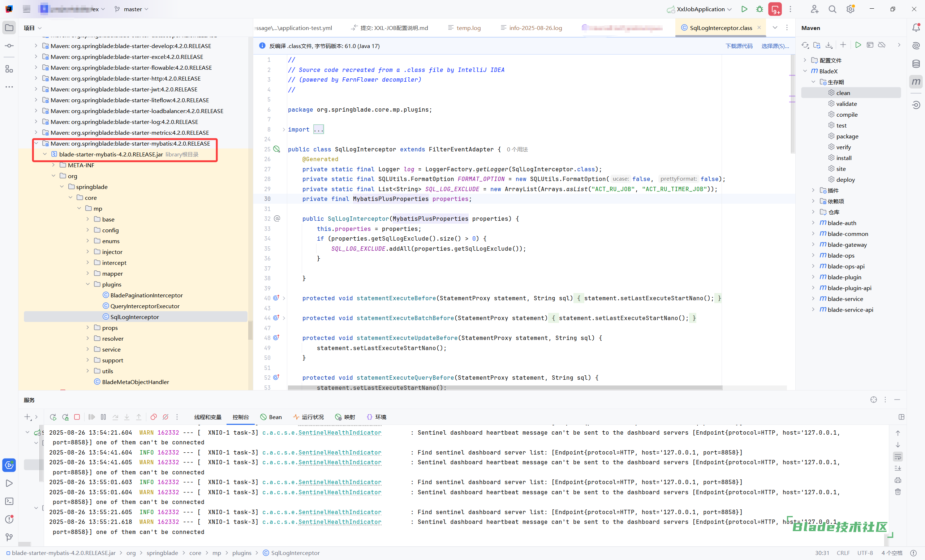Expand the META-INF folder

click(x=53, y=165)
